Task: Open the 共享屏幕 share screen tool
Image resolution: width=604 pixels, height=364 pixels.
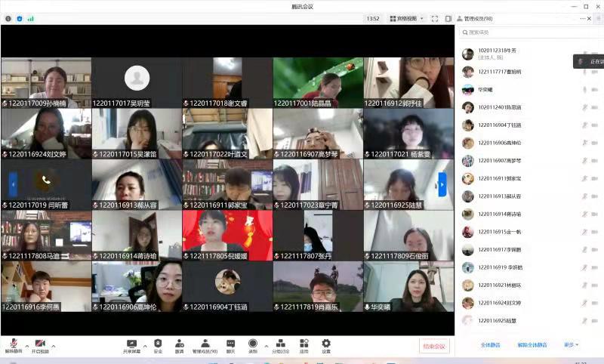Action: 131,345
